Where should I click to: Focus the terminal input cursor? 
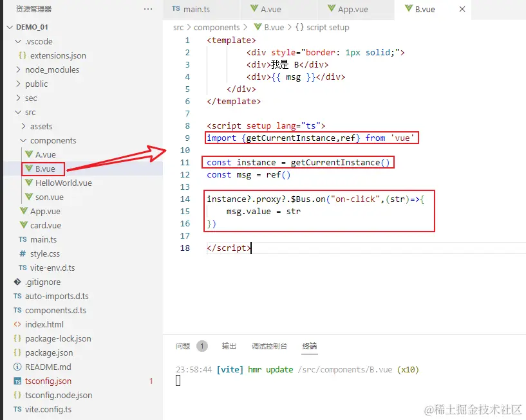tap(178, 381)
